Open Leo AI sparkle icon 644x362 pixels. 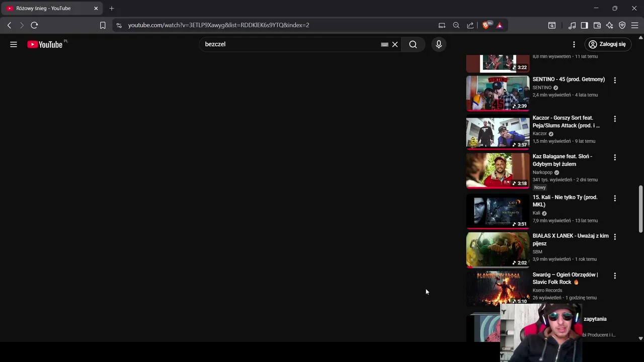[610, 25]
